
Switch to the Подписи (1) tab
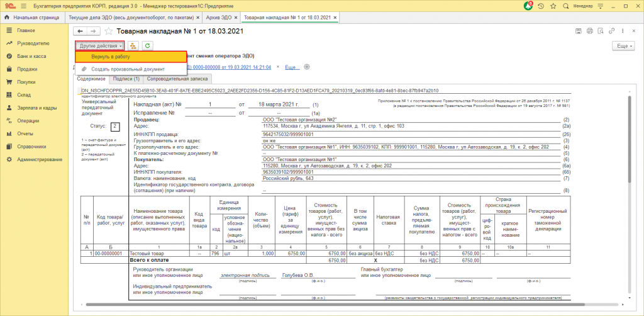[126, 79]
